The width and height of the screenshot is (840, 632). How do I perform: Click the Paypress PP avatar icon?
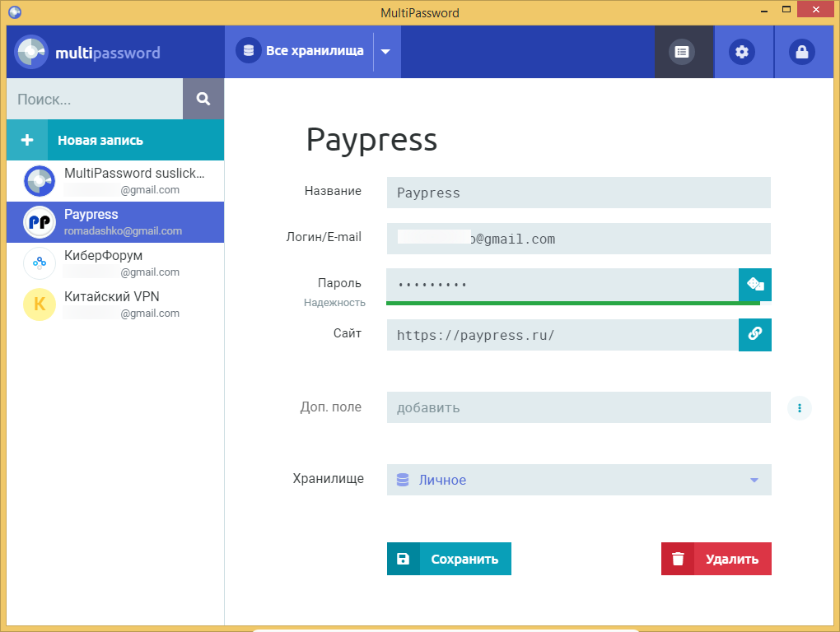pos(40,222)
